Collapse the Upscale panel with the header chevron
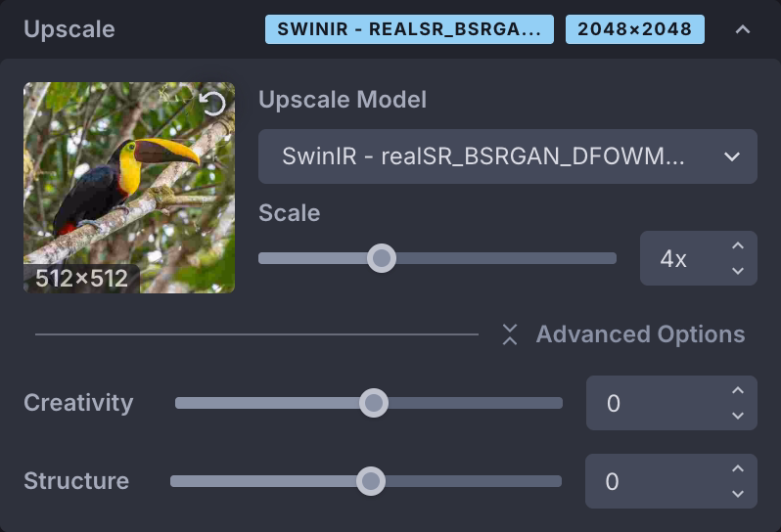The image size is (781, 532). (x=742, y=29)
